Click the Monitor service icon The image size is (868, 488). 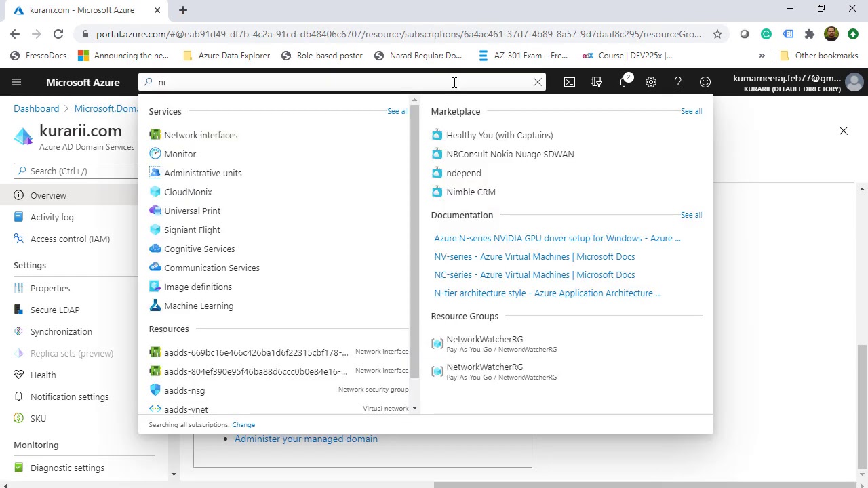[155, 154]
